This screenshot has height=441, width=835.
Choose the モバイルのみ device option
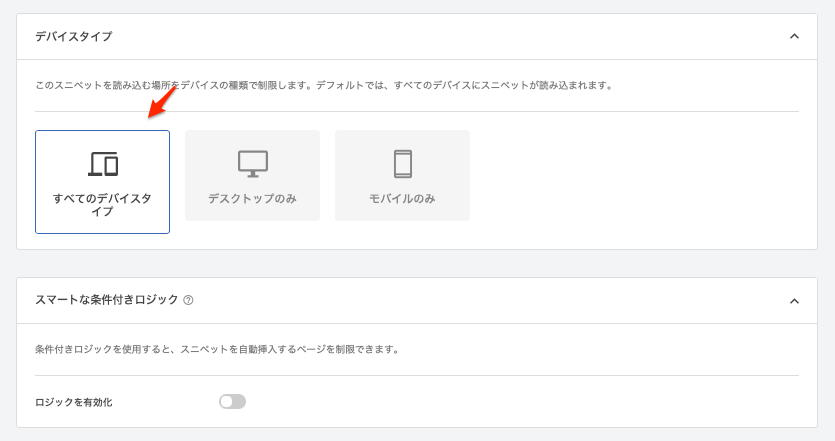(x=403, y=175)
